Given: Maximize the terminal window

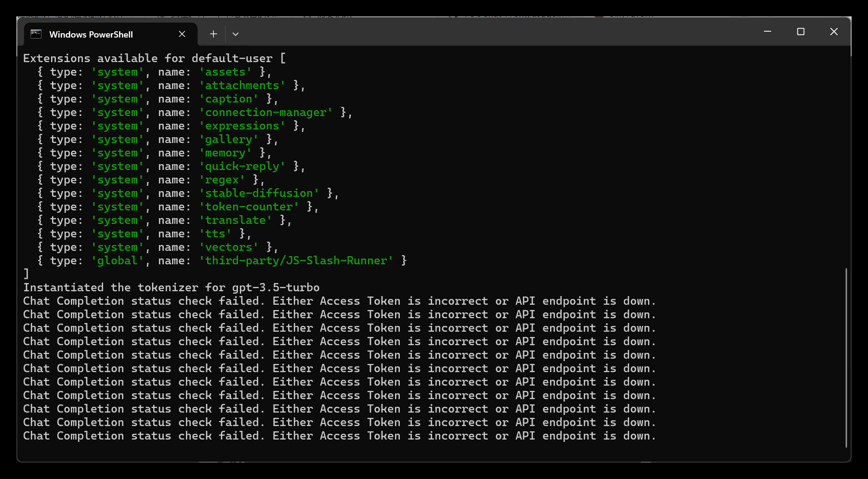Looking at the screenshot, I should [801, 32].
